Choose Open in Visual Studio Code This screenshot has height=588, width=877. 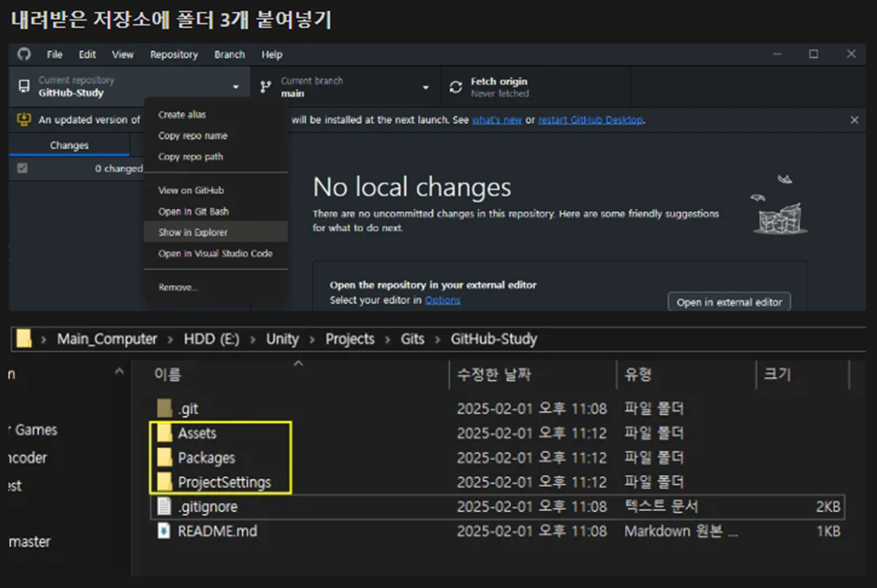216,254
